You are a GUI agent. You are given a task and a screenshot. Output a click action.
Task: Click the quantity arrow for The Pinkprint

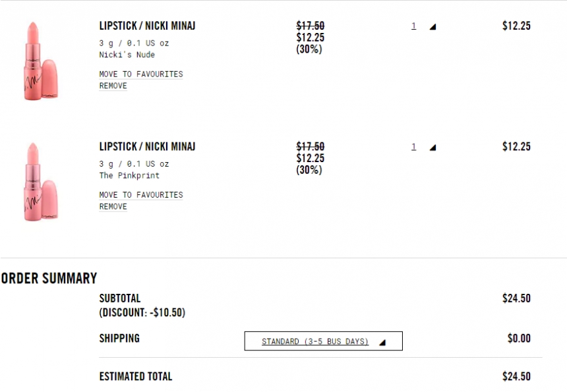(x=433, y=148)
